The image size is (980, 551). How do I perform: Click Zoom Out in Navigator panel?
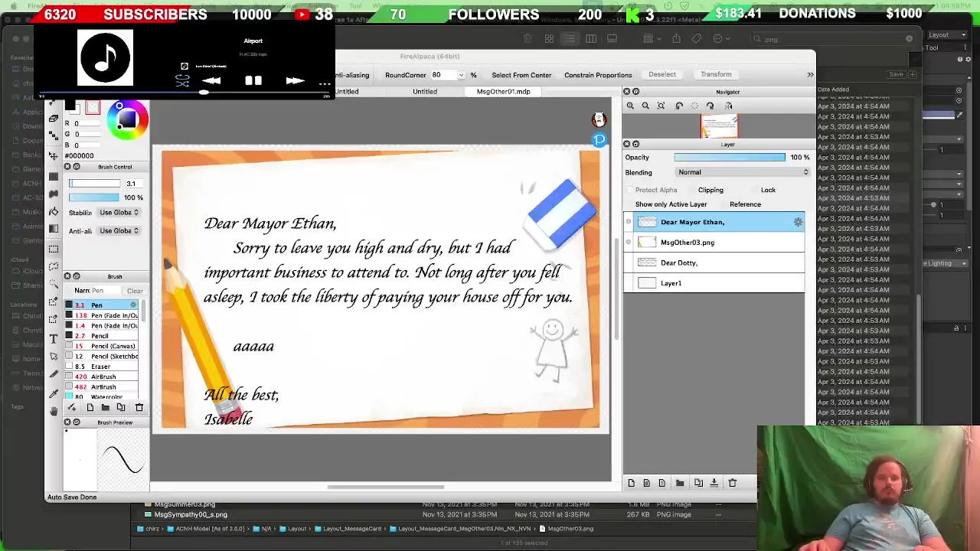click(645, 106)
